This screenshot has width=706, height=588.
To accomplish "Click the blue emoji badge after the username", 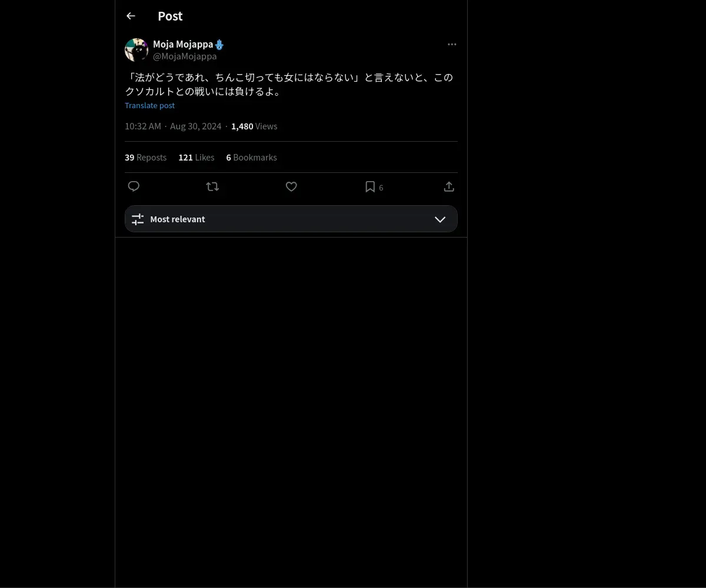I will pos(219,45).
